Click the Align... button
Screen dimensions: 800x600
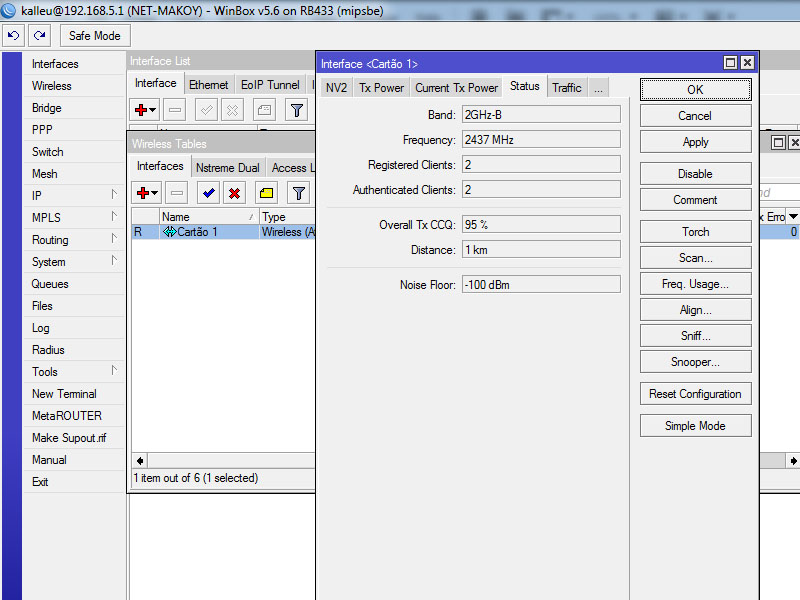click(x=695, y=310)
